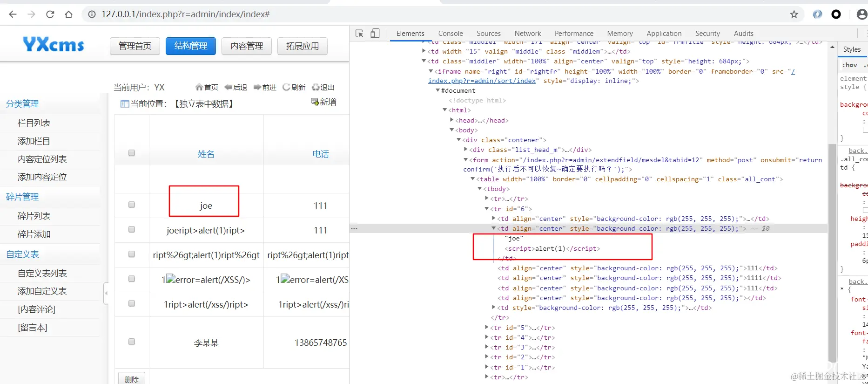Image resolution: width=868 pixels, height=384 pixels.
Task: Click the 刷新 refresh icon link
Action: pyautogui.click(x=294, y=87)
